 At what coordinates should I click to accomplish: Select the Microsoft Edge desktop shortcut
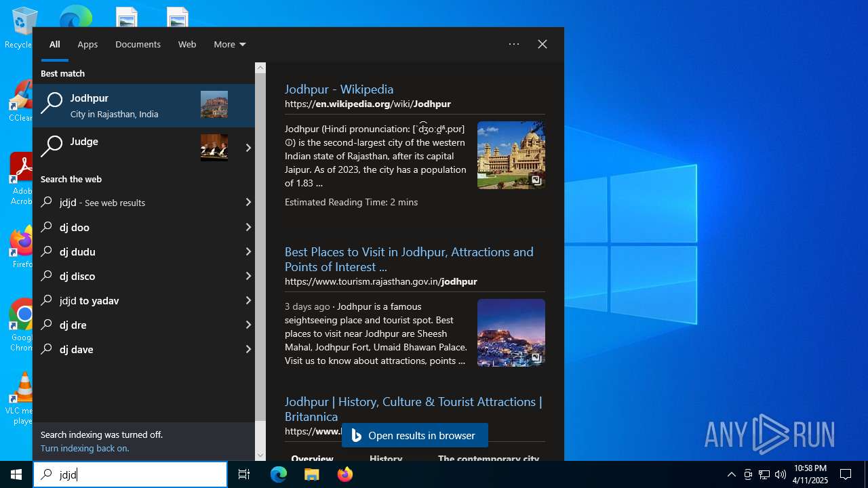(x=76, y=16)
